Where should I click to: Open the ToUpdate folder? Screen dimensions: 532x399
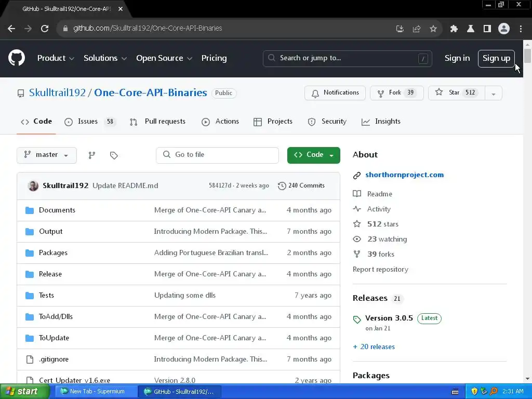coord(54,338)
